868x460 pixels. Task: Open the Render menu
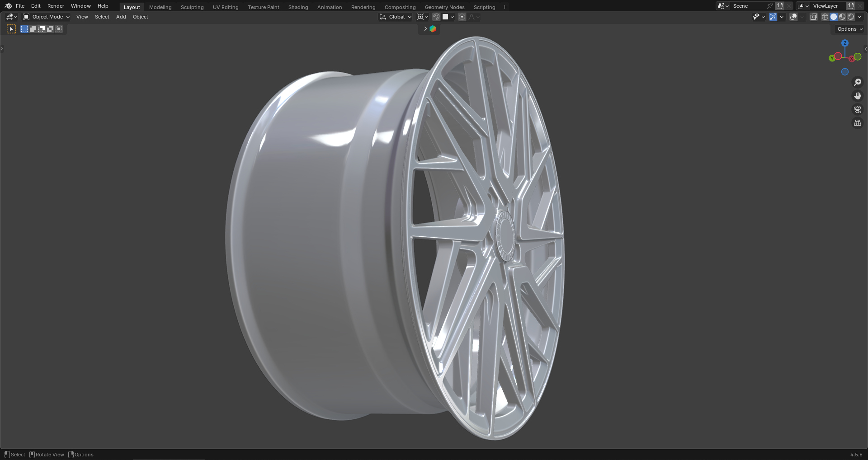(56, 6)
